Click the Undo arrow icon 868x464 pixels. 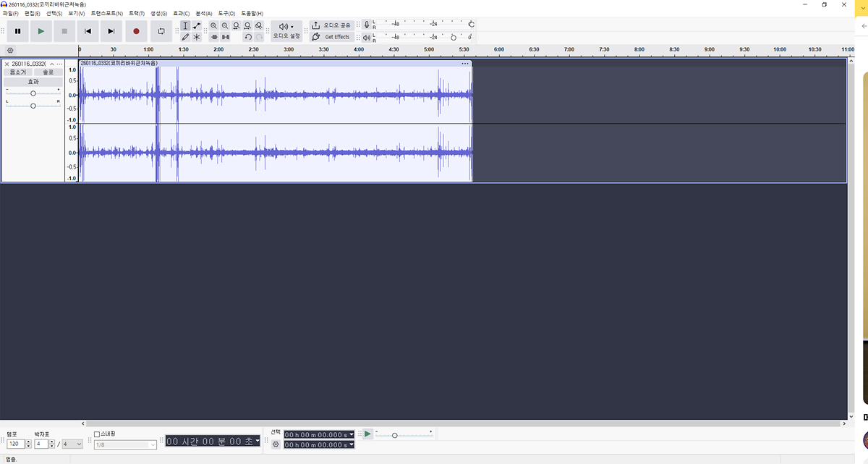pyautogui.click(x=247, y=37)
